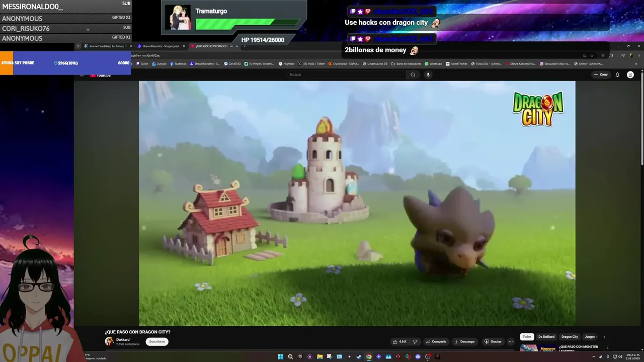
Task: Select the De Dakkard filter chip
Action: [546, 337]
